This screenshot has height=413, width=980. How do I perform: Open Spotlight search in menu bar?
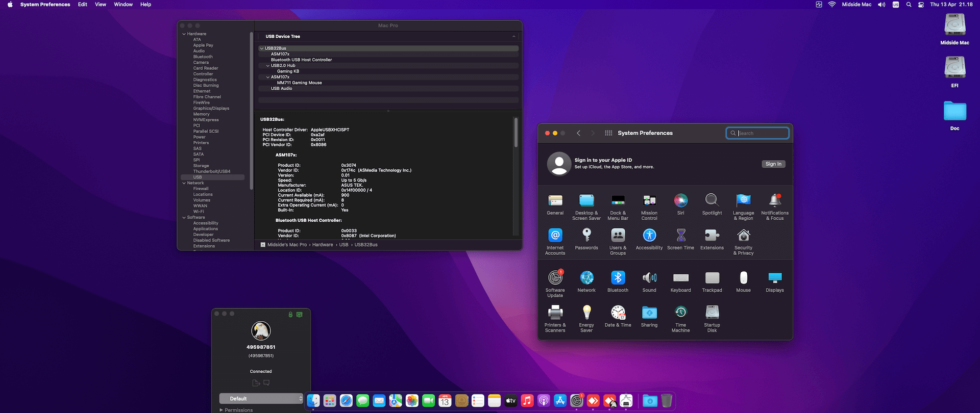909,5
